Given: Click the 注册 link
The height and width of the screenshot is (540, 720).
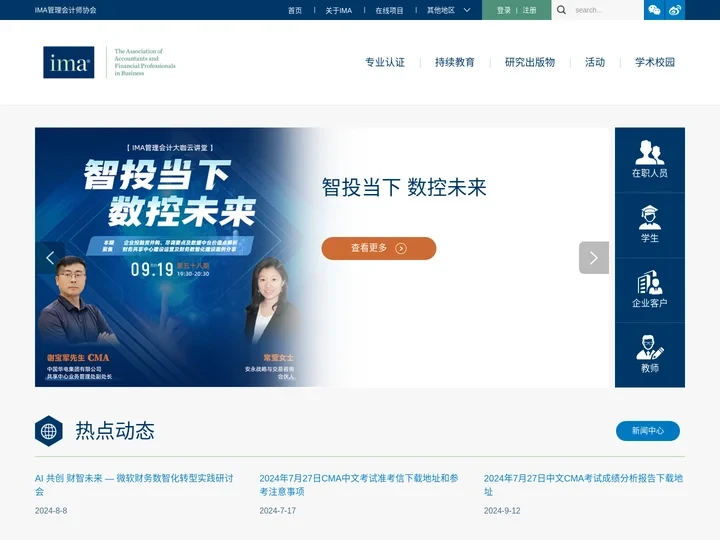Looking at the screenshot, I should pyautogui.click(x=529, y=10).
